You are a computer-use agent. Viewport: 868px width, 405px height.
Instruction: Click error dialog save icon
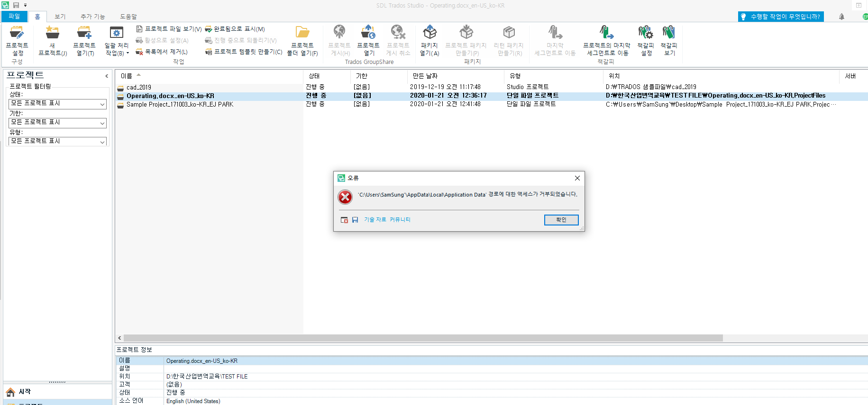coord(355,220)
